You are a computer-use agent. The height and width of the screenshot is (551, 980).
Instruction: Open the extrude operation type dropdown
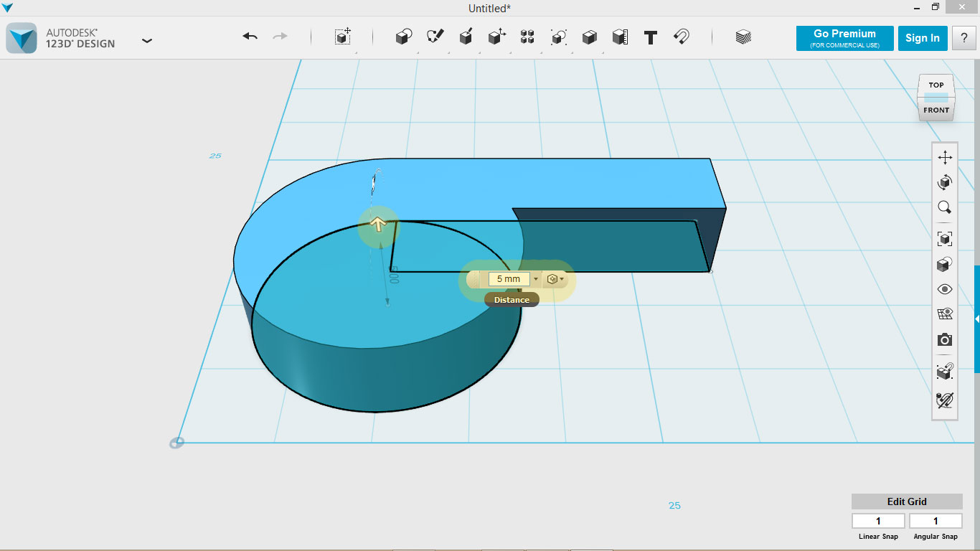(555, 279)
